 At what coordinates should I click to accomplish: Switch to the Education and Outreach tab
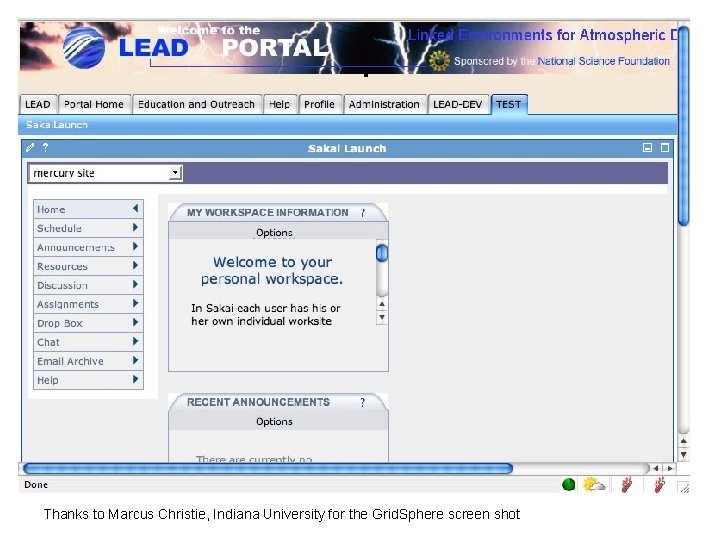pos(197,104)
